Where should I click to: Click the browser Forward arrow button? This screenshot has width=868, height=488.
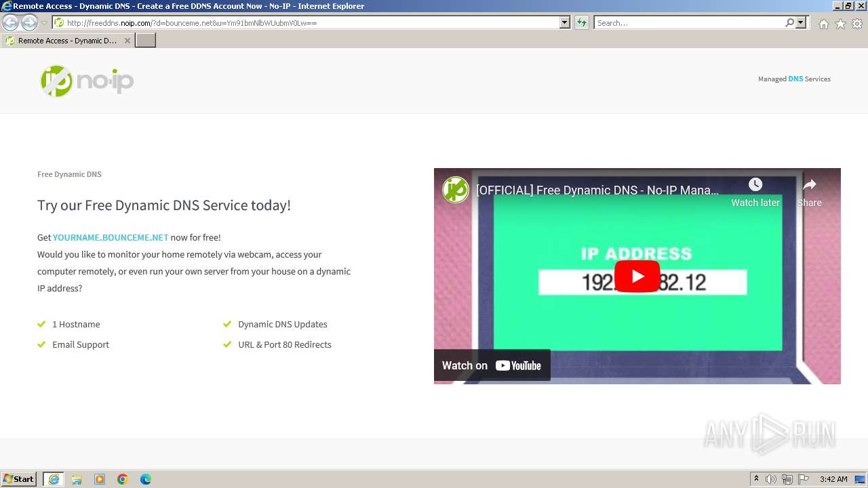29,23
